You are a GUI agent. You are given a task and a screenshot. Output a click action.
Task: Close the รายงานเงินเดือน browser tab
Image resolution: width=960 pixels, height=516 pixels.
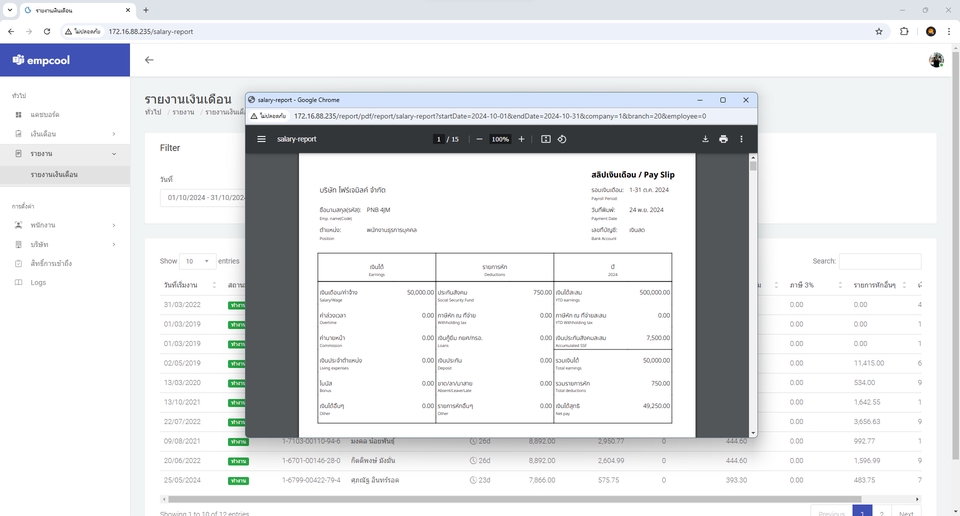[x=127, y=10]
